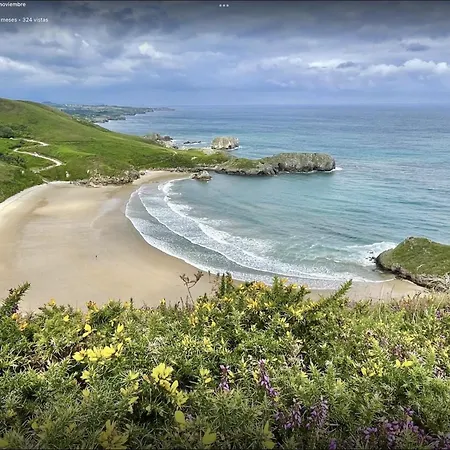Click the small rocky islet offshore
The image size is (450, 450).
point(225,143)
